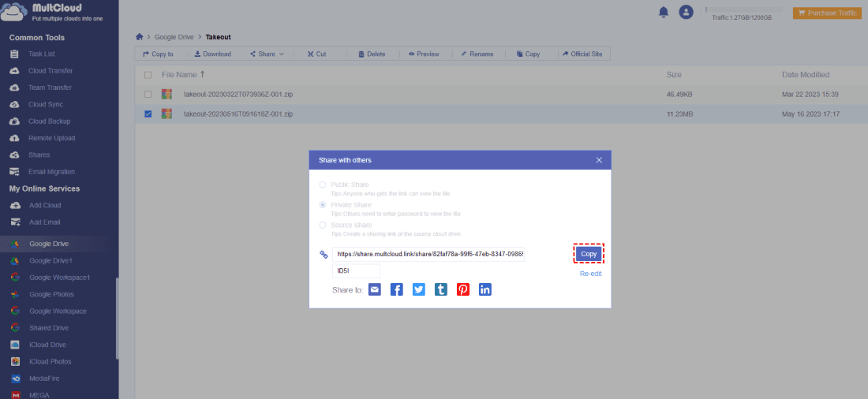Image resolution: width=868 pixels, height=399 pixels.
Task: Click the notification bell icon
Action: click(664, 12)
